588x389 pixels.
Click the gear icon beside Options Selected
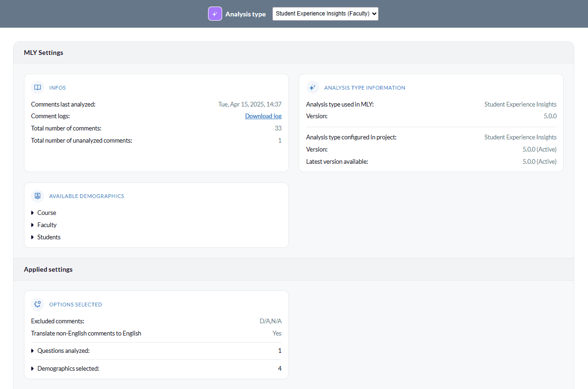pyautogui.click(x=38, y=304)
